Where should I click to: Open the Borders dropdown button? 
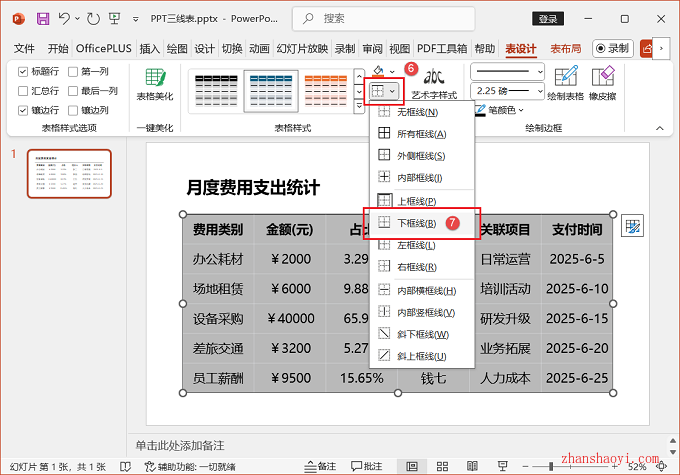coord(383,91)
